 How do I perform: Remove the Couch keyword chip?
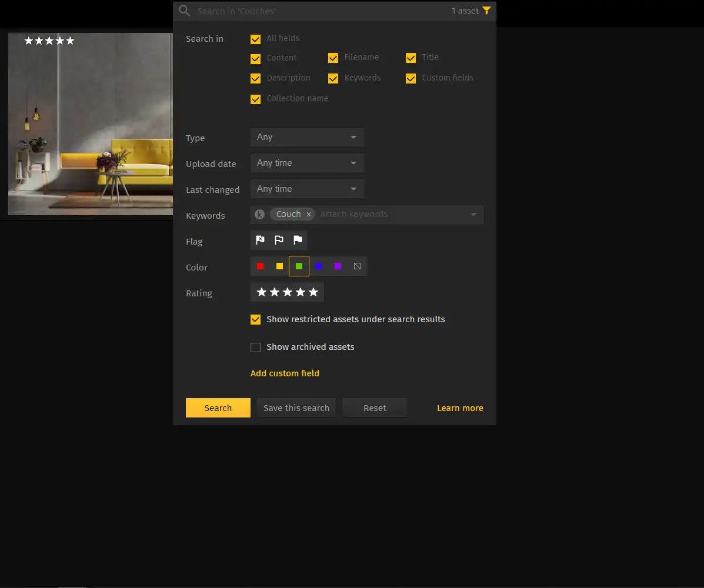click(308, 214)
